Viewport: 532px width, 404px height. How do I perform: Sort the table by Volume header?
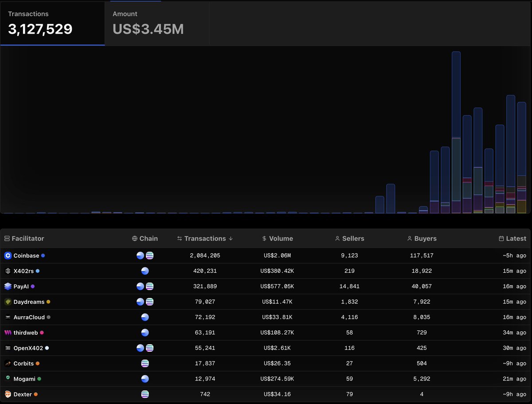(x=281, y=238)
